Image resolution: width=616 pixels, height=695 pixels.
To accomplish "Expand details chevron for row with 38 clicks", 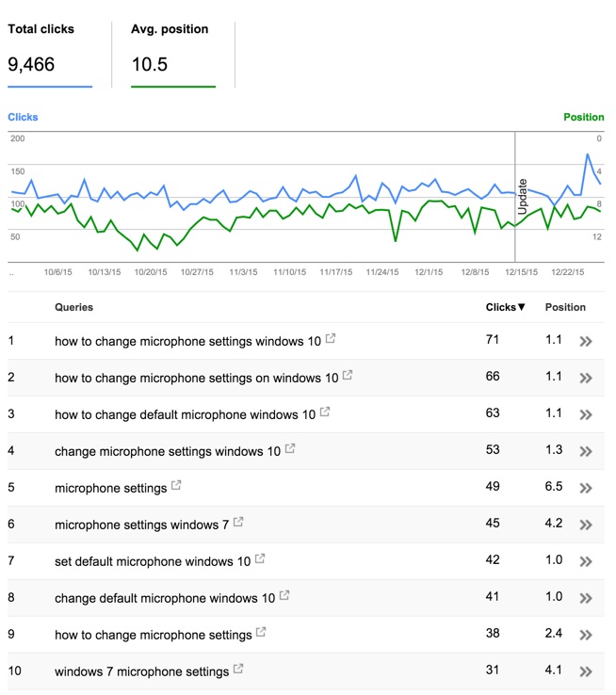I will (586, 636).
